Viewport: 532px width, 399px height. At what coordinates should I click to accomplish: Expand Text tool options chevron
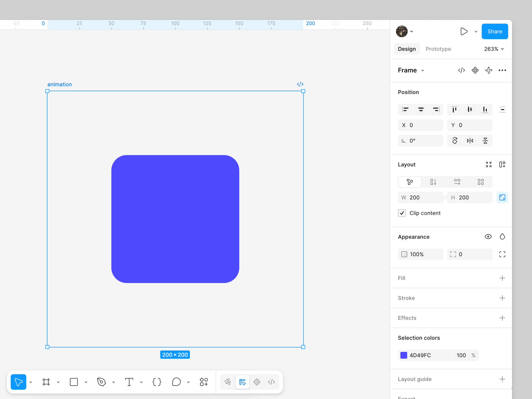141,382
